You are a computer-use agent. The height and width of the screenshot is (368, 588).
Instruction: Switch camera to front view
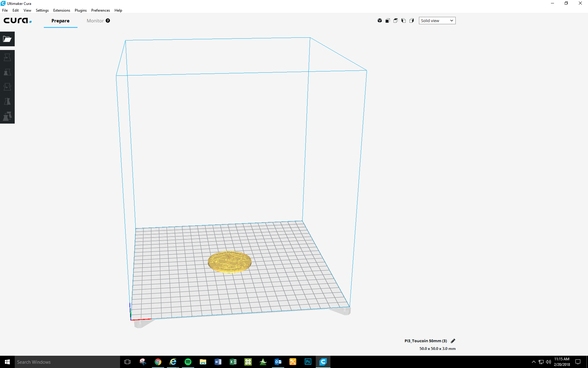pyautogui.click(x=388, y=21)
